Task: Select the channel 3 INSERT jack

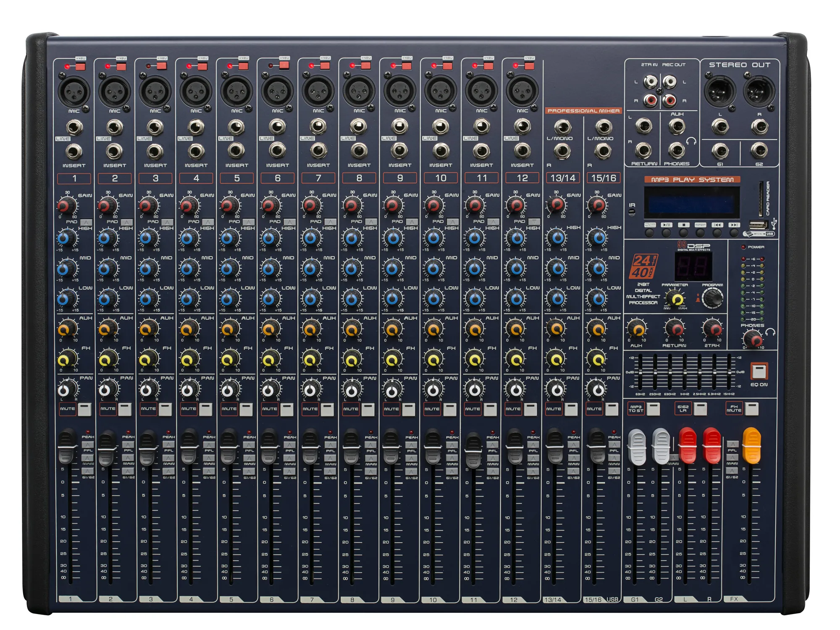Action: [155, 152]
